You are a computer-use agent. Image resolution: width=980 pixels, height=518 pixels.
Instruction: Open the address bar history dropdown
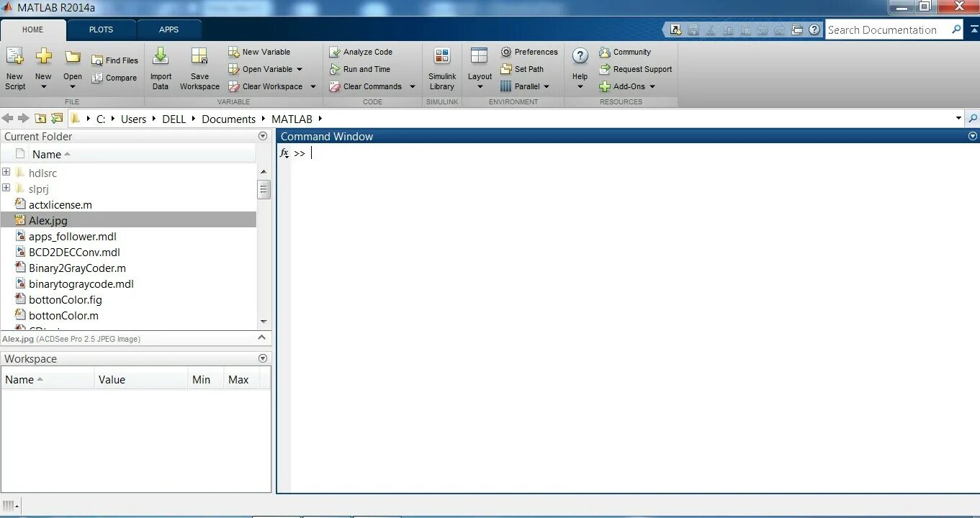(958, 119)
